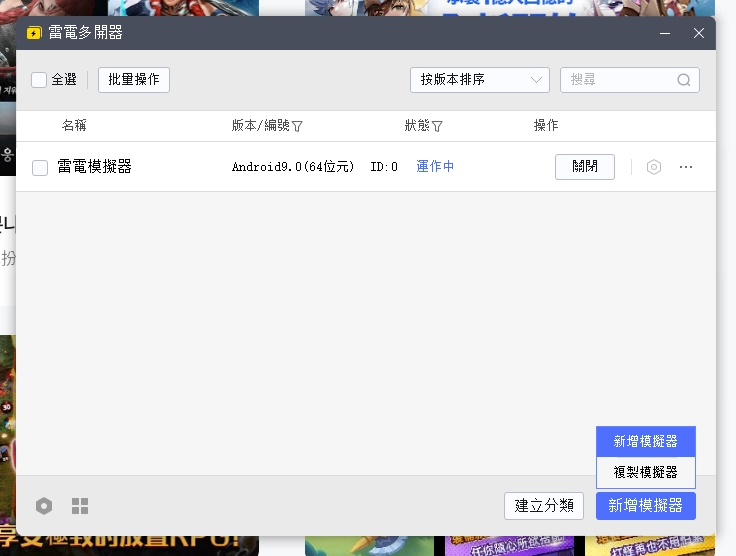Click the 雷電多開器 window title
The image size is (736, 556).
pos(85,33)
